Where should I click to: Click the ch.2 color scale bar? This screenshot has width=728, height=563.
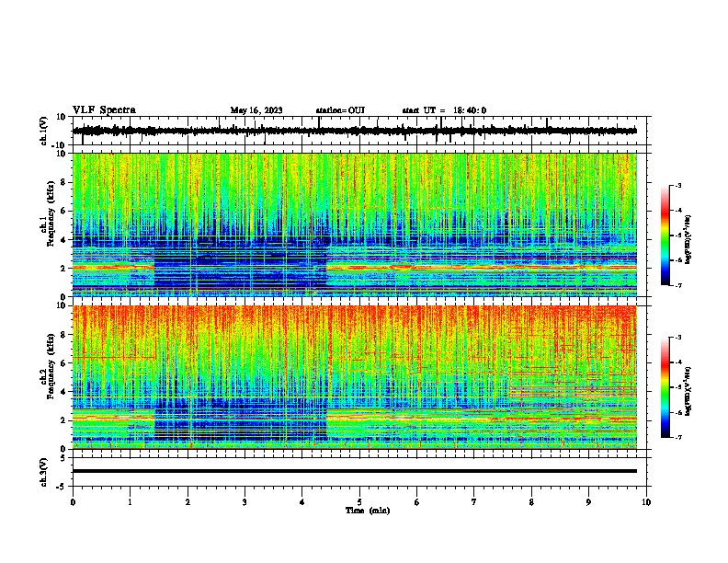point(665,387)
